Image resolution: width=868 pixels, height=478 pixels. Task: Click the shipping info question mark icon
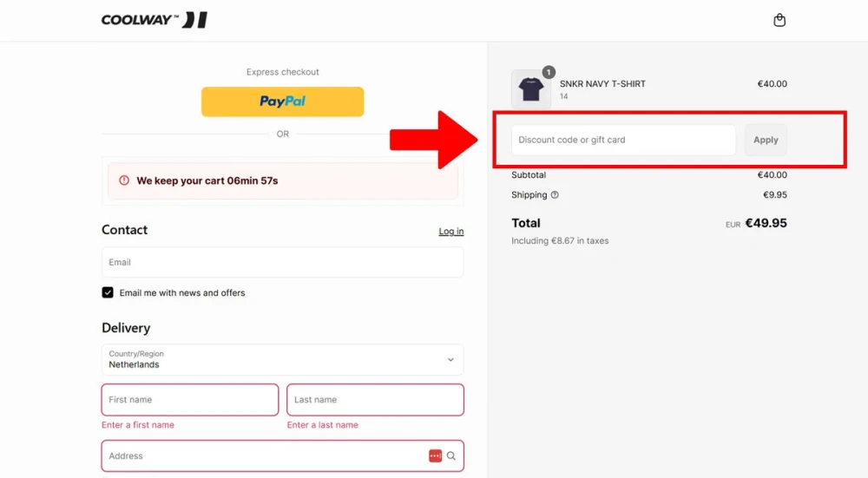point(555,194)
